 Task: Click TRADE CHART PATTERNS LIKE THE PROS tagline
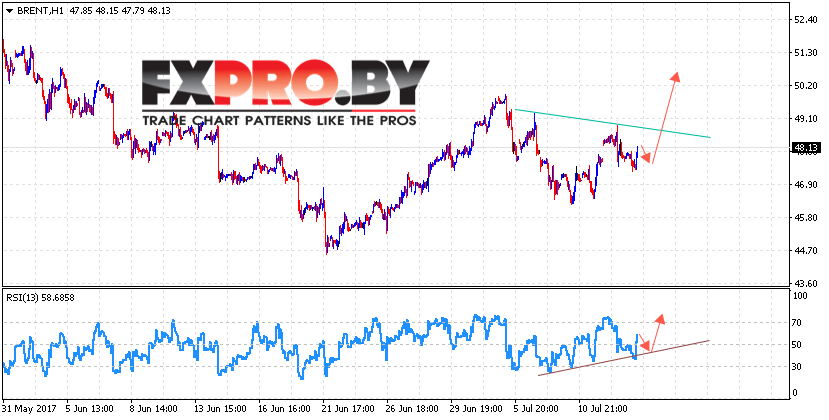click(279, 121)
